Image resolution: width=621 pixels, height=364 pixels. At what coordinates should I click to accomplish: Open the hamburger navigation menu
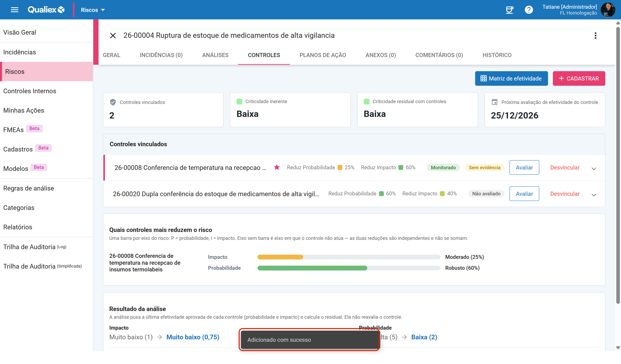coord(15,10)
